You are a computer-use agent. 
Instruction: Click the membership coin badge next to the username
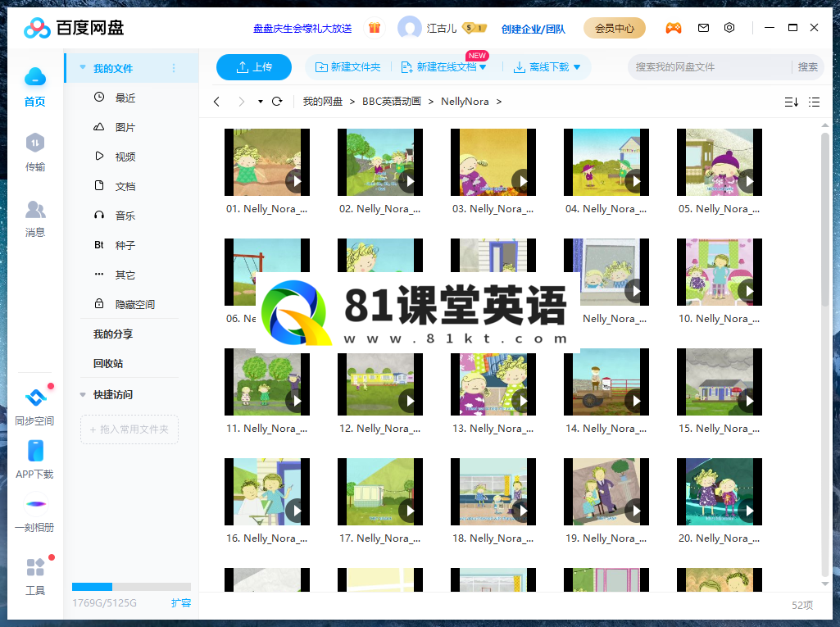coord(474,28)
